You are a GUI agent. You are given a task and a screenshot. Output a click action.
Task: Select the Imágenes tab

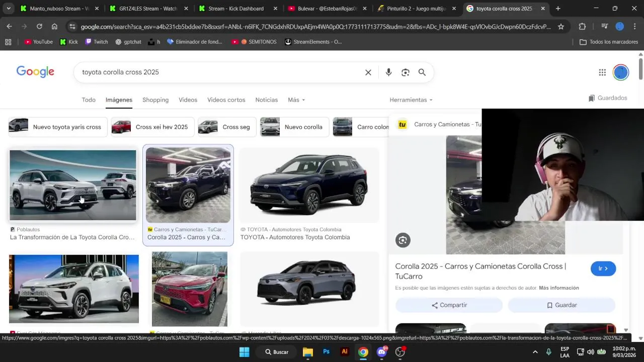(x=119, y=100)
